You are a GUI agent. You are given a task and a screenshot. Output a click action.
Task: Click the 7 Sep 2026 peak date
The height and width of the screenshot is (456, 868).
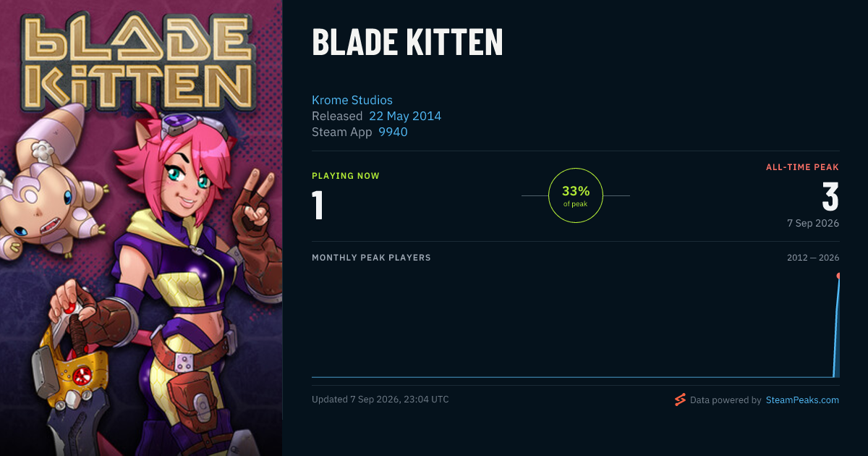coord(814,223)
